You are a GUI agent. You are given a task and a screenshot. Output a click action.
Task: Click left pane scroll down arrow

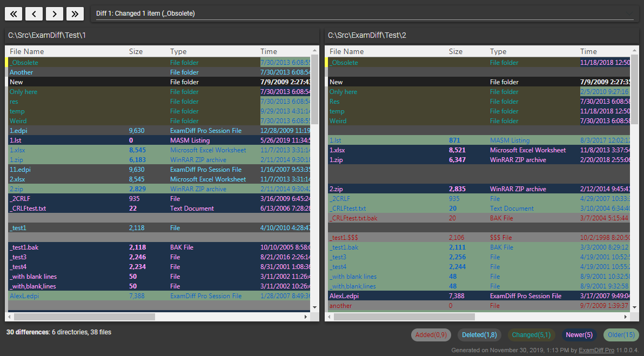point(314,307)
